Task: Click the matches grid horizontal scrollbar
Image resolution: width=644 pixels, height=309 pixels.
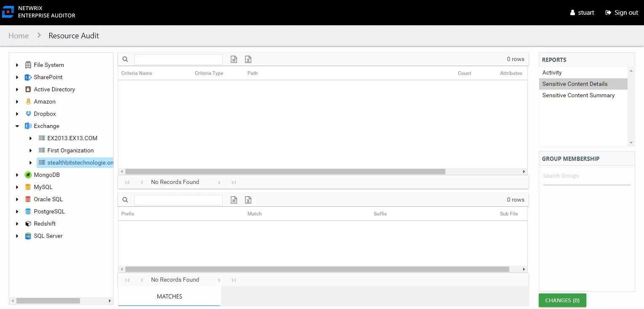Action: click(317, 269)
